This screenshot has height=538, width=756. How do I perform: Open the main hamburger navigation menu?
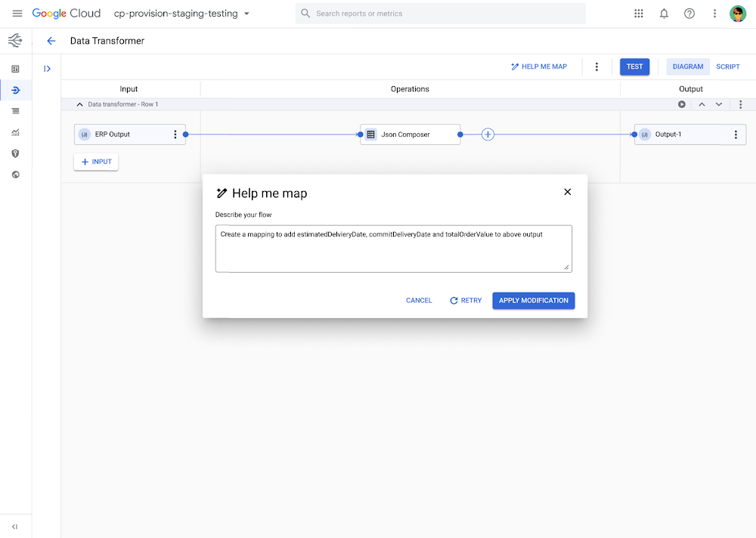point(17,14)
